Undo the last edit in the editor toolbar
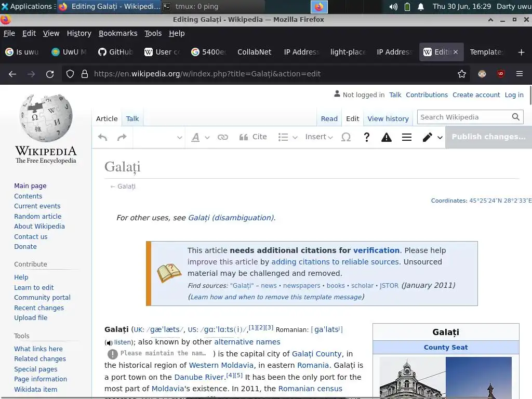 tap(102, 137)
